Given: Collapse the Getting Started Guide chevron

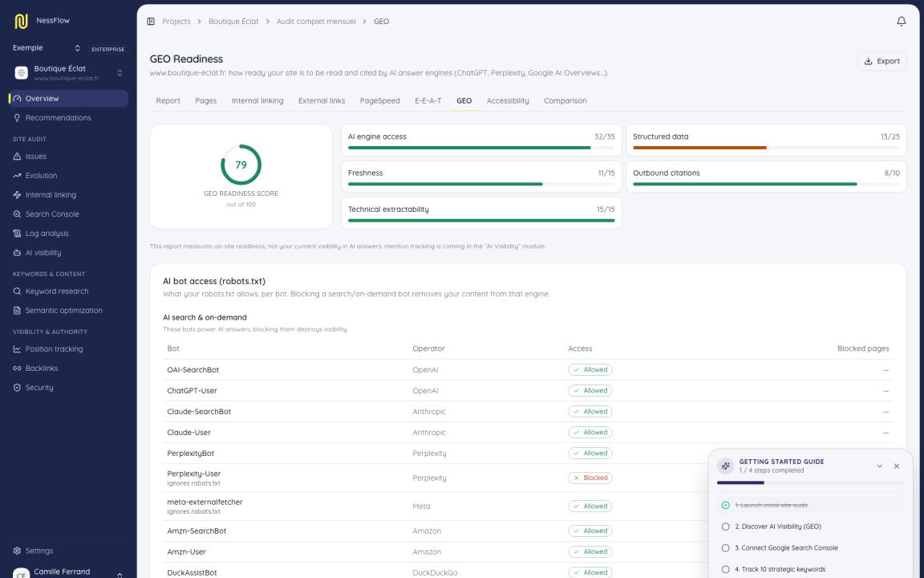Looking at the screenshot, I should pyautogui.click(x=879, y=466).
